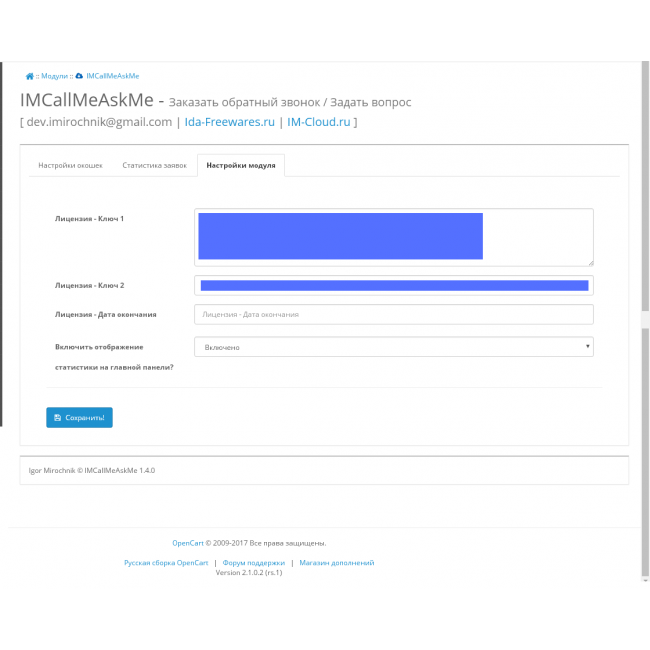650x650 pixels.
Task: Click the floppy disk icon on Save button
Action: coord(58,418)
